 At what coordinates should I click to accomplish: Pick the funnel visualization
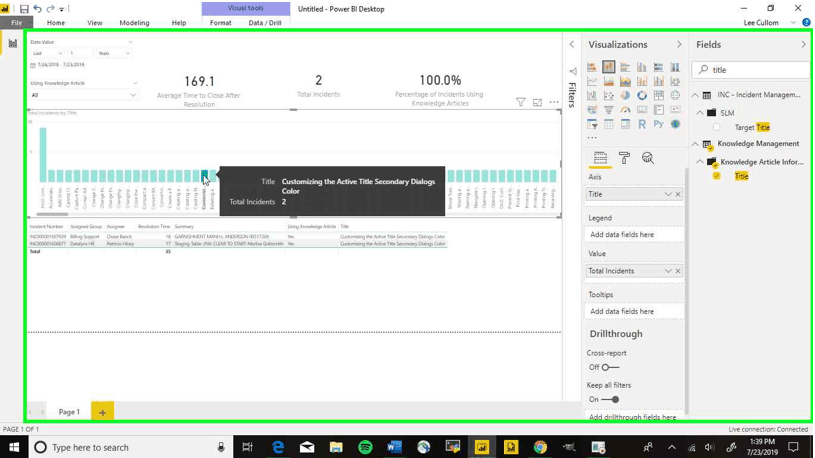[x=609, y=110]
